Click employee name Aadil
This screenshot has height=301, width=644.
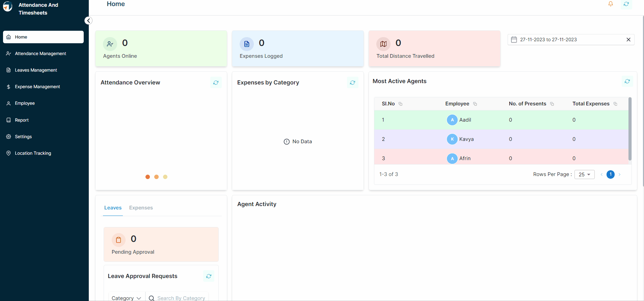pos(465,120)
